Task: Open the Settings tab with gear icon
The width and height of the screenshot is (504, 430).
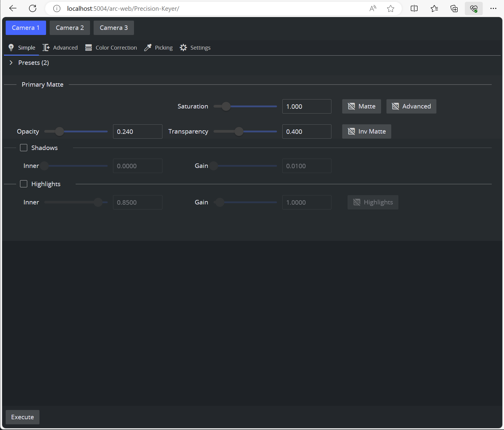Action: pos(195,48)
